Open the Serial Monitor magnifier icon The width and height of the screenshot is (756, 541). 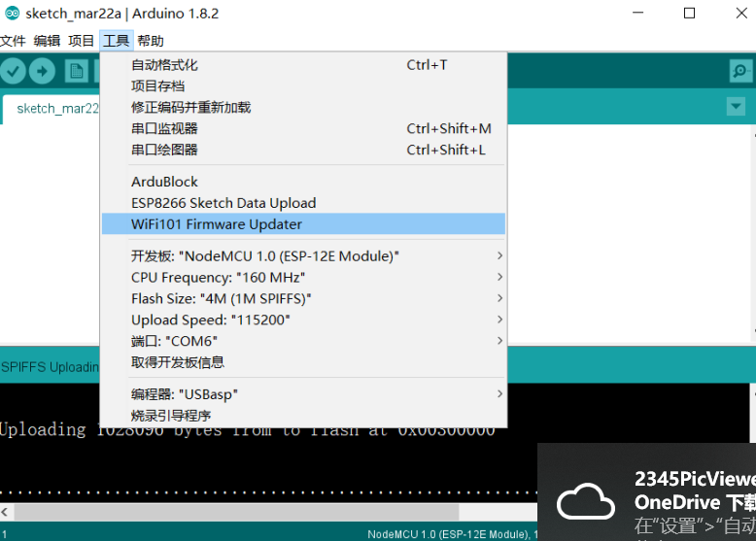(x=740, y=71)
